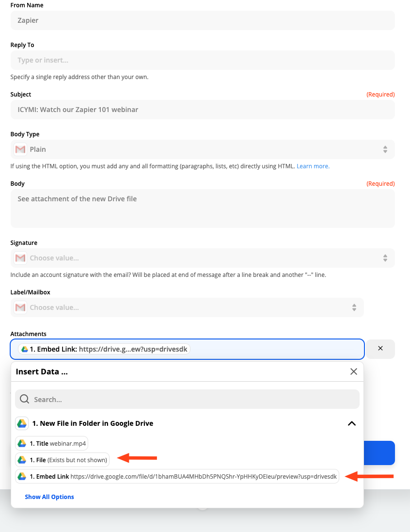This screenshot has height=532, width=410.
Task: Click the From Name input field
Action: (x=203, y=20)
